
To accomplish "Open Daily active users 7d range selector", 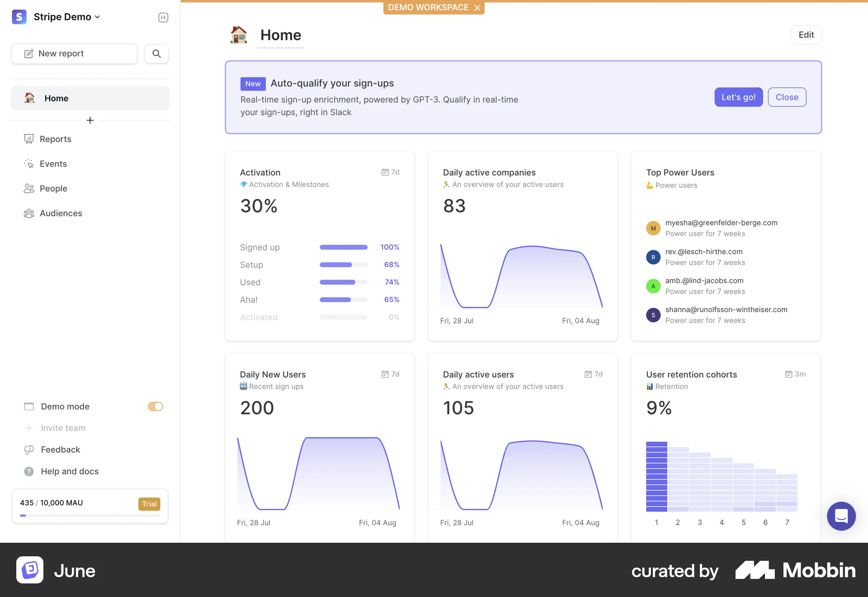I will [x=593, y=374].
